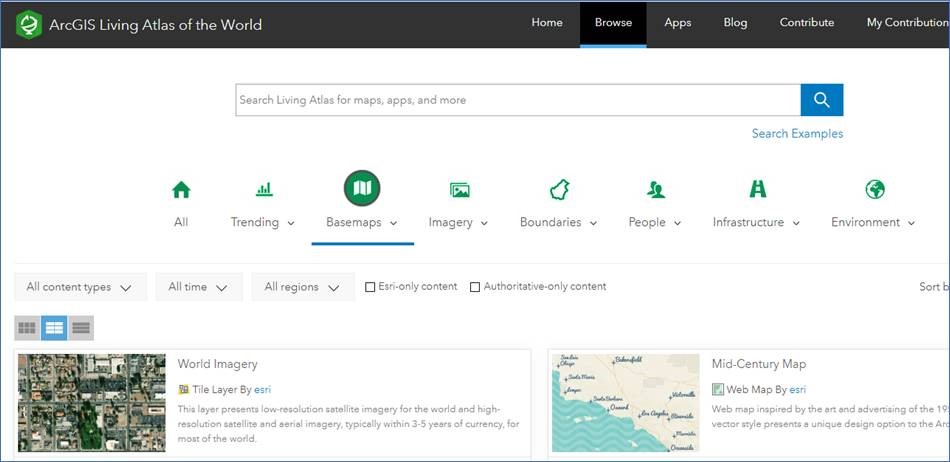
Task: Open the World Imagery satellite thumbnail
Action: tap(91, 403)
